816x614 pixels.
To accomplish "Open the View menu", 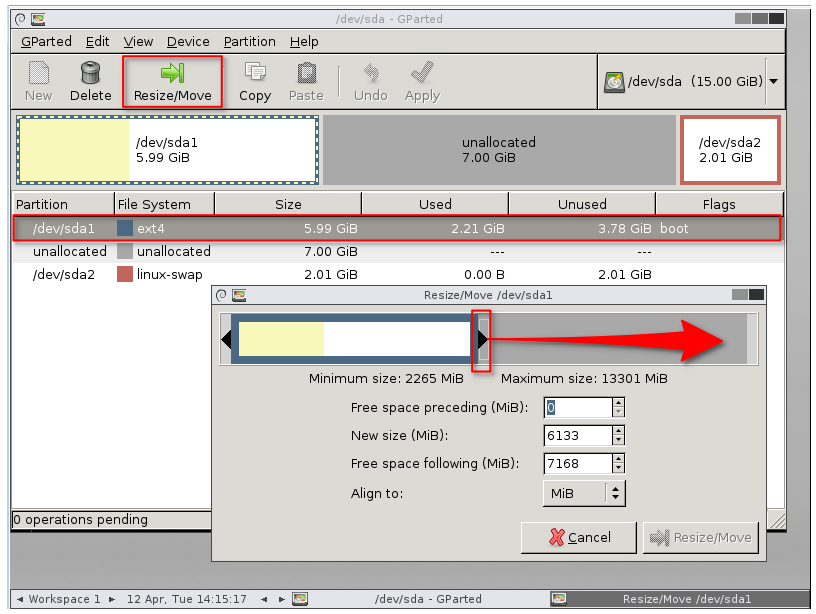I will (138, 42).
